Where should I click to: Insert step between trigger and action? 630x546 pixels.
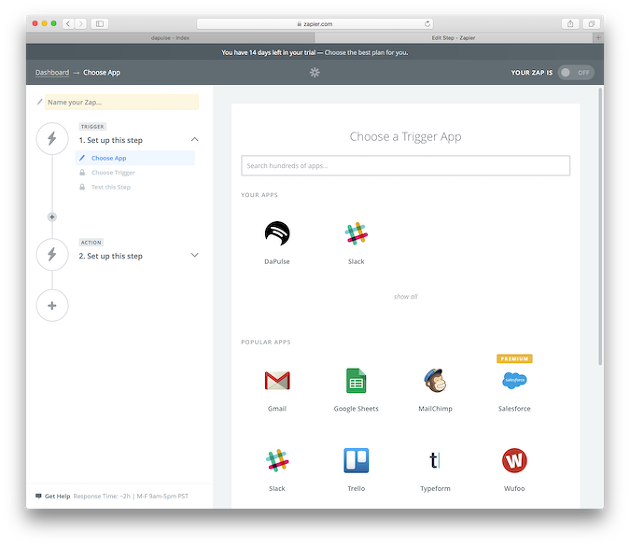(x=52, y=217)
